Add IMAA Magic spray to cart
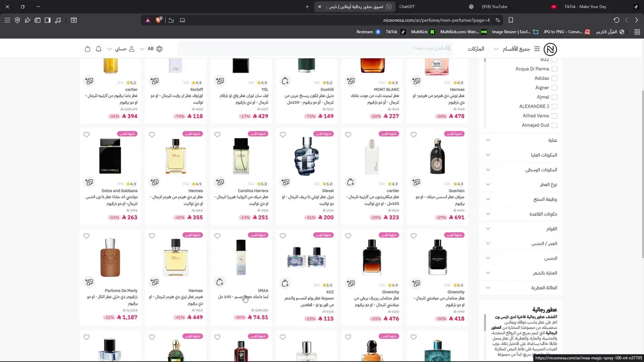Viewport: 644px width, 362px height. (x=220, y=282)
